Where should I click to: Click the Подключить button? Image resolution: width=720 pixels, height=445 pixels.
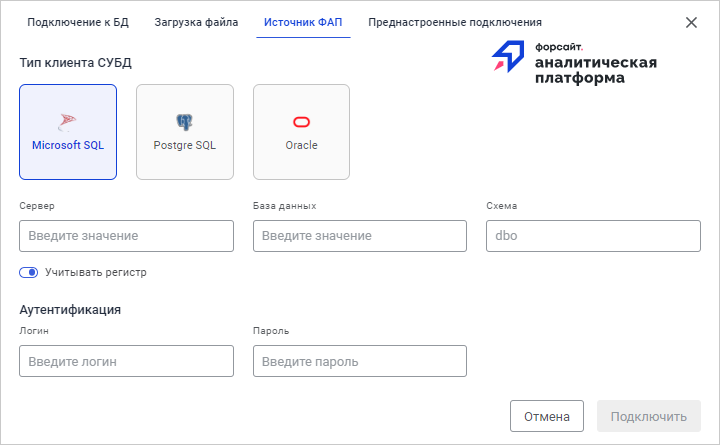point(648,416)
